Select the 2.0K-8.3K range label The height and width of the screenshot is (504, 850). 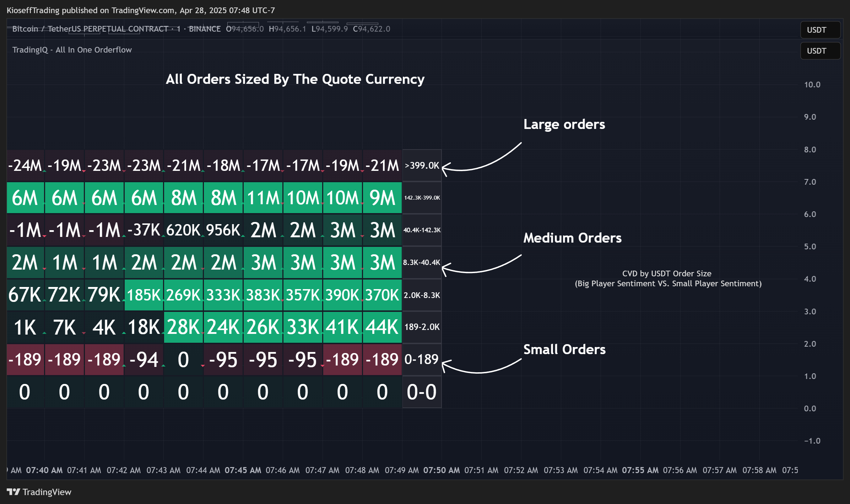coord(422,295)
